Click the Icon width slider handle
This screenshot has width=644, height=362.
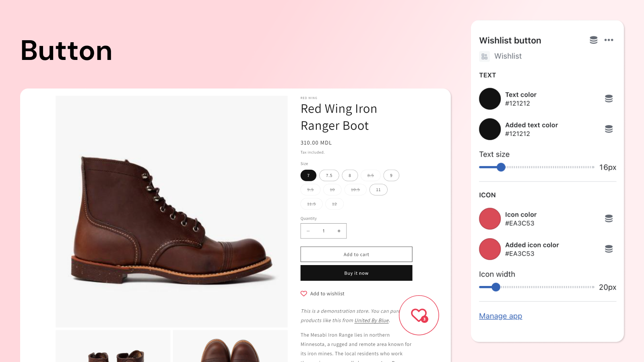pyautogui.click(x=495, y=287)
